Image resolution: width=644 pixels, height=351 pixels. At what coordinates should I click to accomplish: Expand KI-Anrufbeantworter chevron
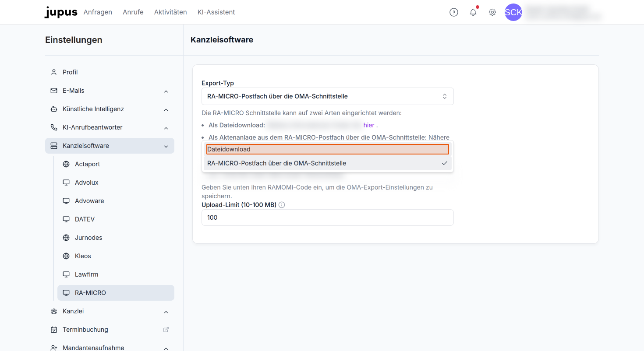pos(166,128)
